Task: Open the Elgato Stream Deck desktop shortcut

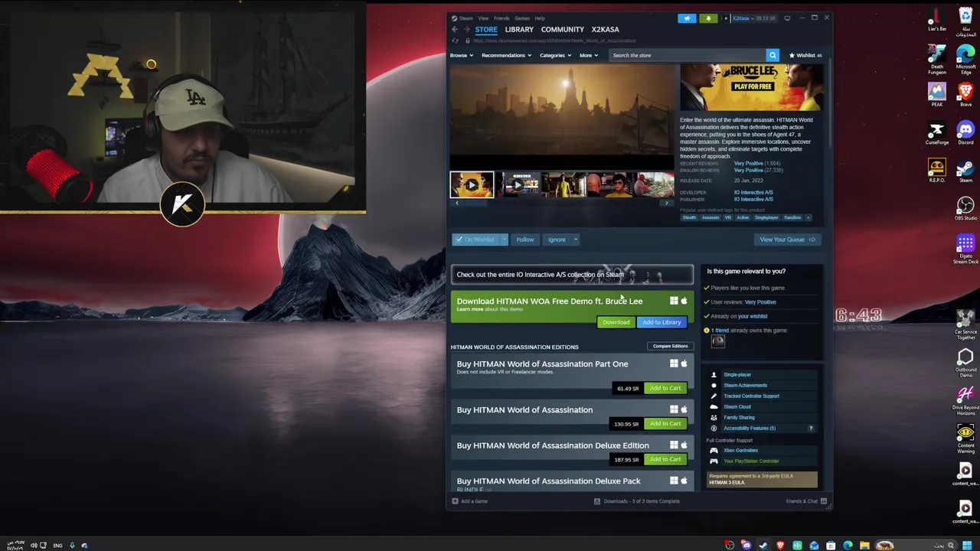Action: point(965,248)
